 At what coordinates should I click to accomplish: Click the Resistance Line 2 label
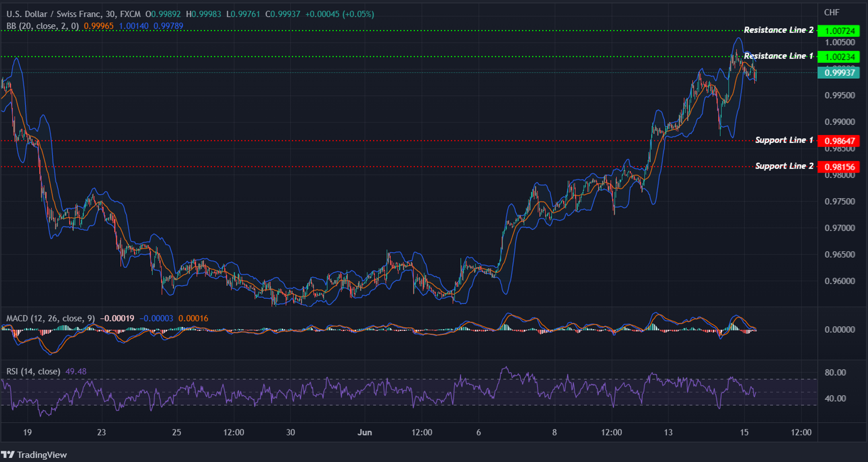point(779,30)
